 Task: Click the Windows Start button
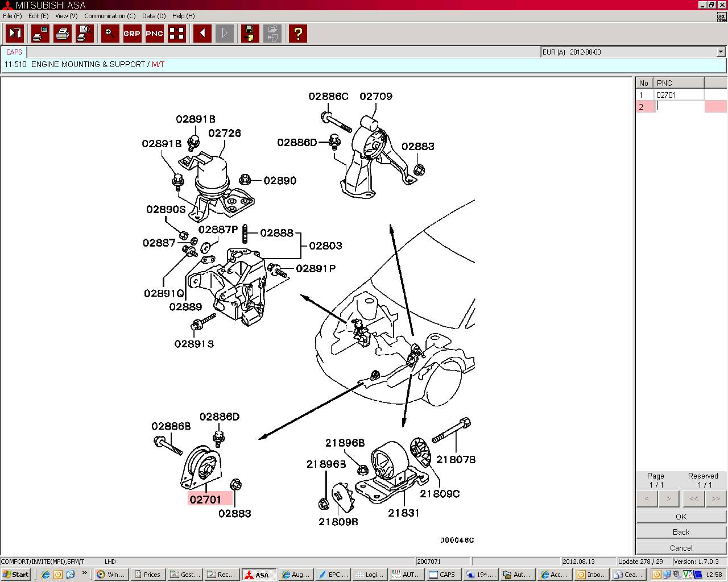[x=16, y=575]
